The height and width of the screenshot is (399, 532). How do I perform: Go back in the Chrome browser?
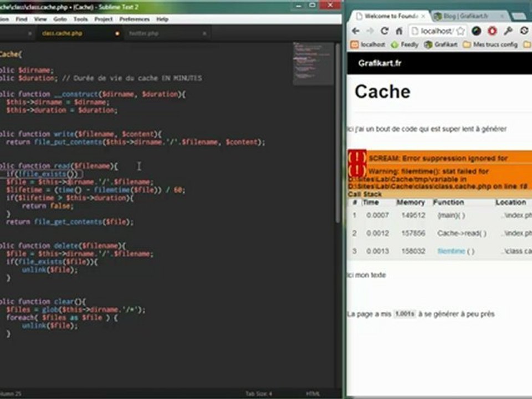(x=355, y=31)
